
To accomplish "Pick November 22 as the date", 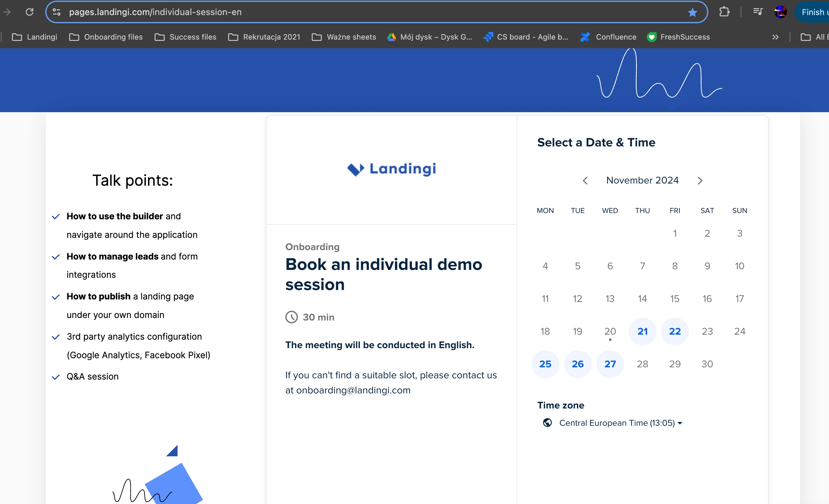I will point(675,331).
